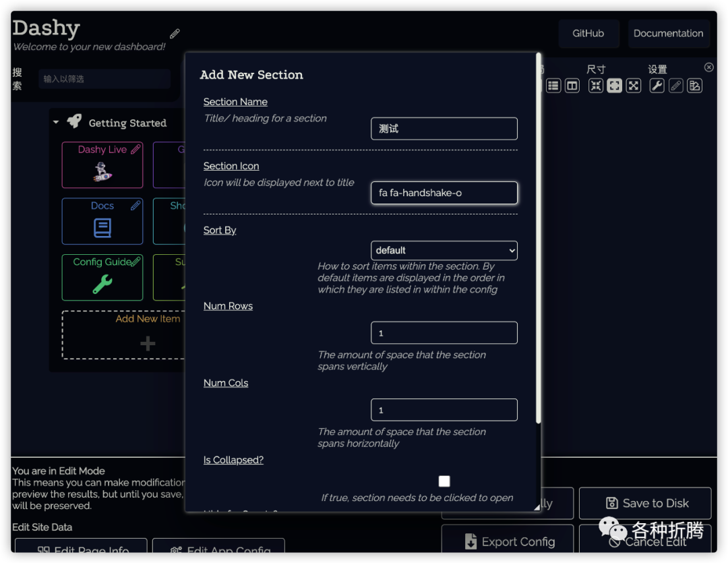The width and height of the screenshot is (728, 563).
Task: Edit the Dashy Live item pencil
Action: point(135,149)
